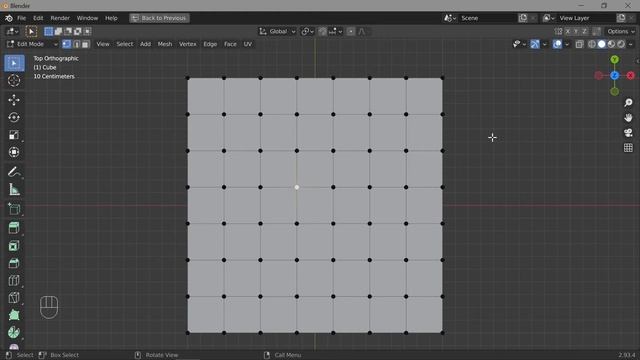This screenshot has width=640, height=360.
Task: Select the Knife tool
Action: tap(14, 298)
